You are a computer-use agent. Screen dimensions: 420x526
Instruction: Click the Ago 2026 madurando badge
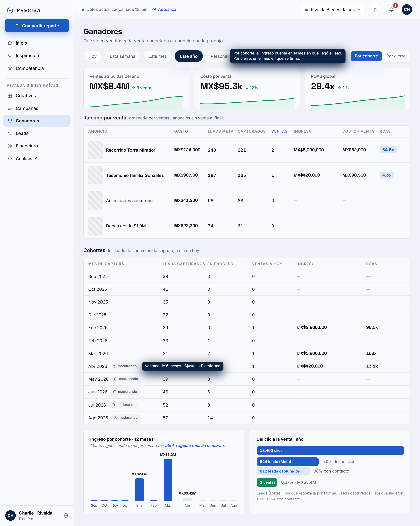[125, 418]
